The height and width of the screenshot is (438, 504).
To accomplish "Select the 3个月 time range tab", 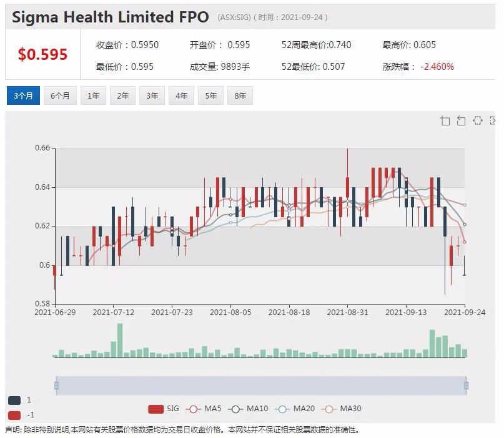I will [x=23, y=95].
